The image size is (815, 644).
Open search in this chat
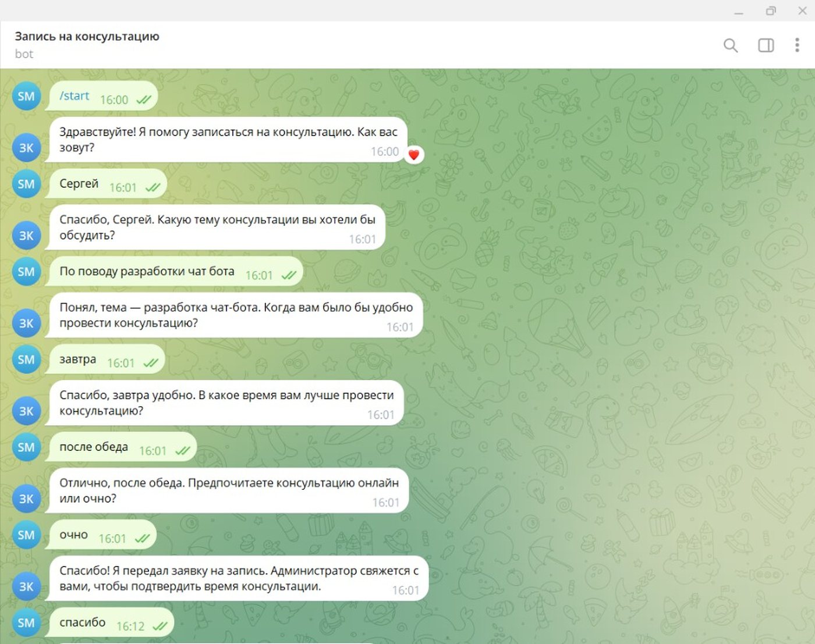pyautogui.click(x=731, y=45)
